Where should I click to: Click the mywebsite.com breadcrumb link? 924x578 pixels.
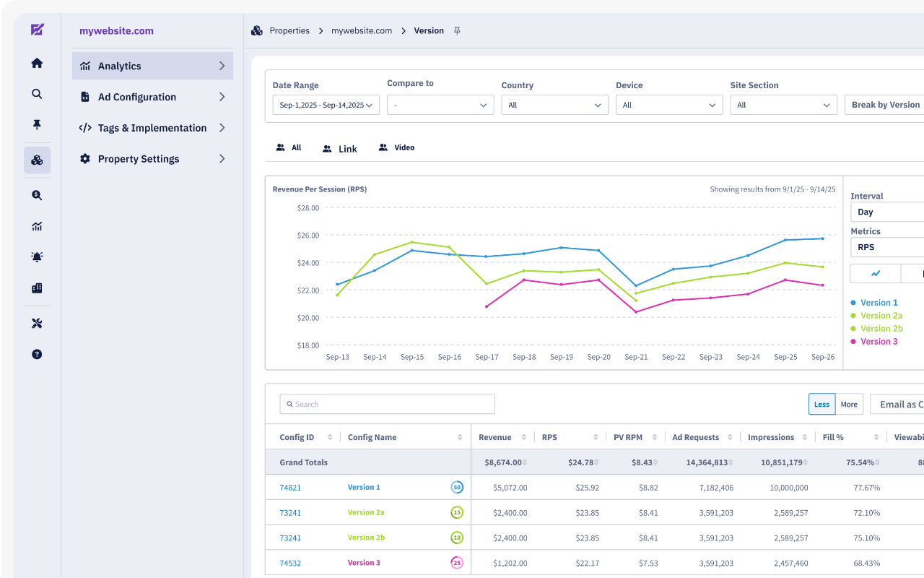362,30
